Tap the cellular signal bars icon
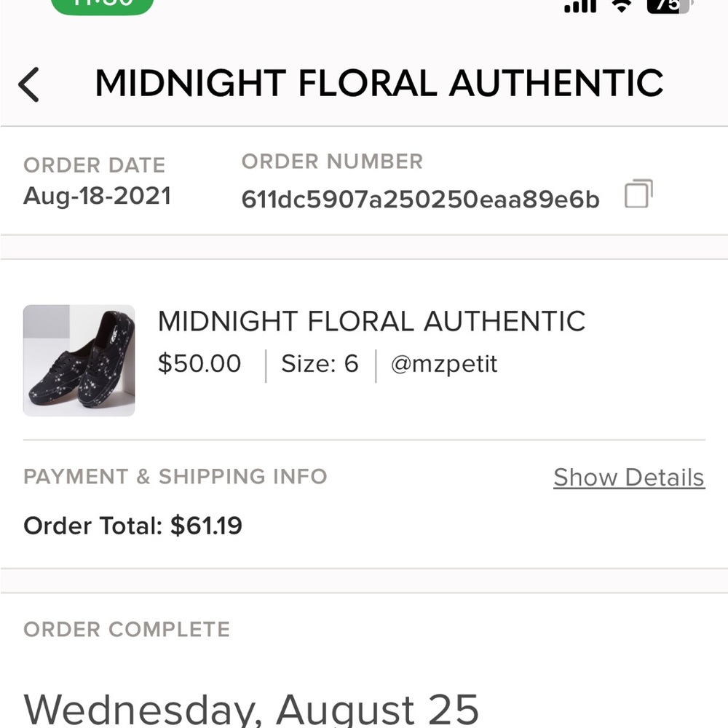 click(580, 6)
